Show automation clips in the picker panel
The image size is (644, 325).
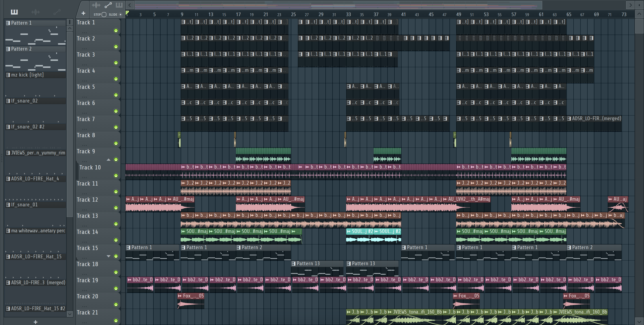click(x=57, y=12)
